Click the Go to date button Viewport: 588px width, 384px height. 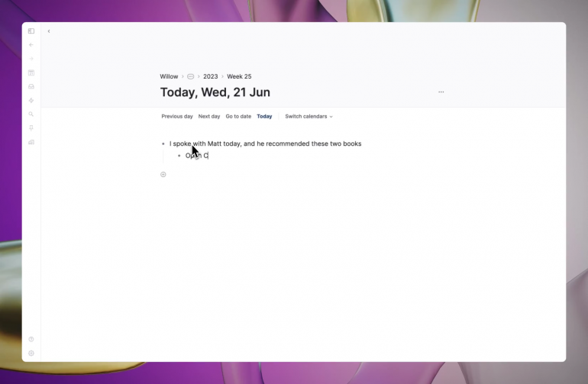(x=238, y=117)
